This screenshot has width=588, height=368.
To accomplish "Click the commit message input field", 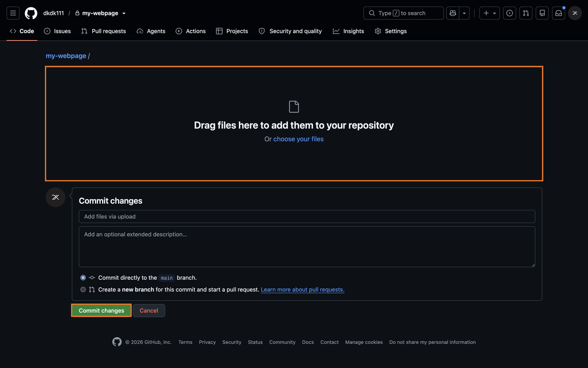I will click(x=307, y=217).
